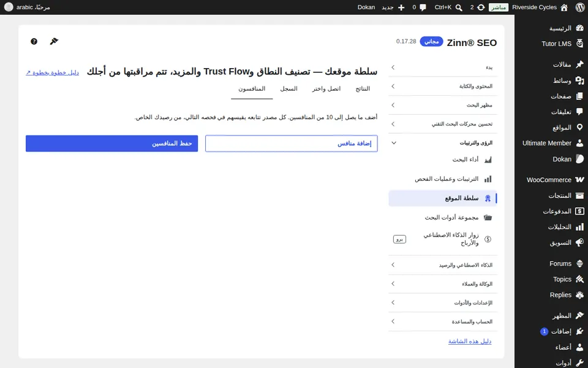Click the WordPress logo icon in admin bar
The width and height of the screenshot is (588, 368).
[x=580, y=7]
